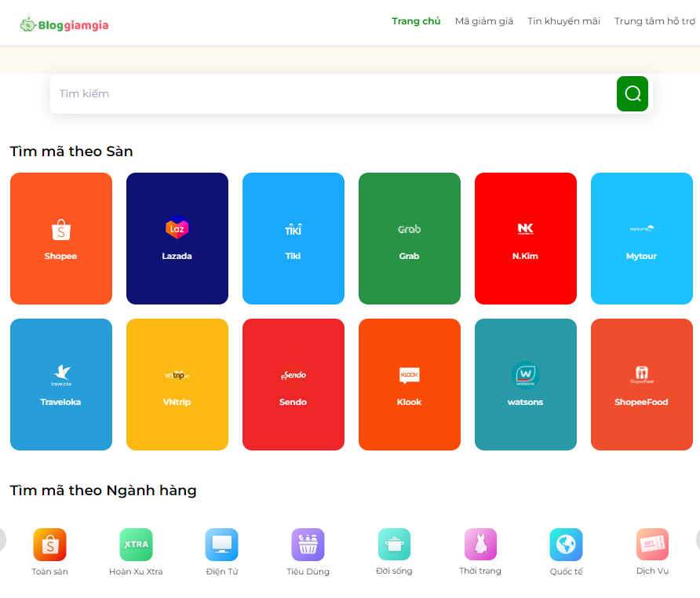Open Trung tâm hỗ trợ menu

tap(654, 21)
